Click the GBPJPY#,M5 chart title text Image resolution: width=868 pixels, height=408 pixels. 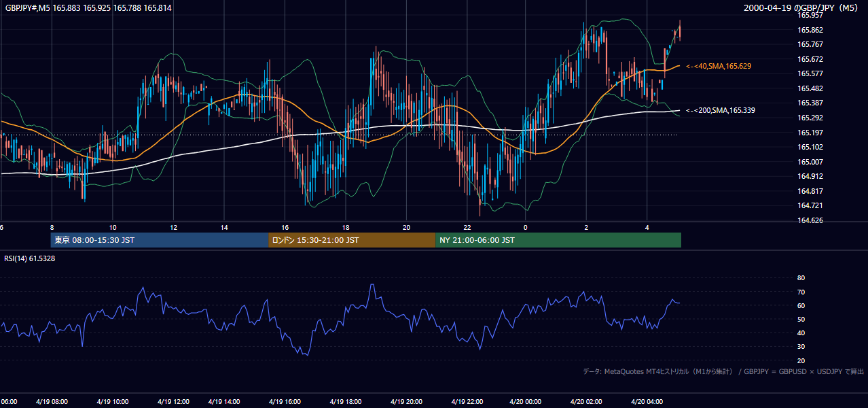[x=88, y=7]
